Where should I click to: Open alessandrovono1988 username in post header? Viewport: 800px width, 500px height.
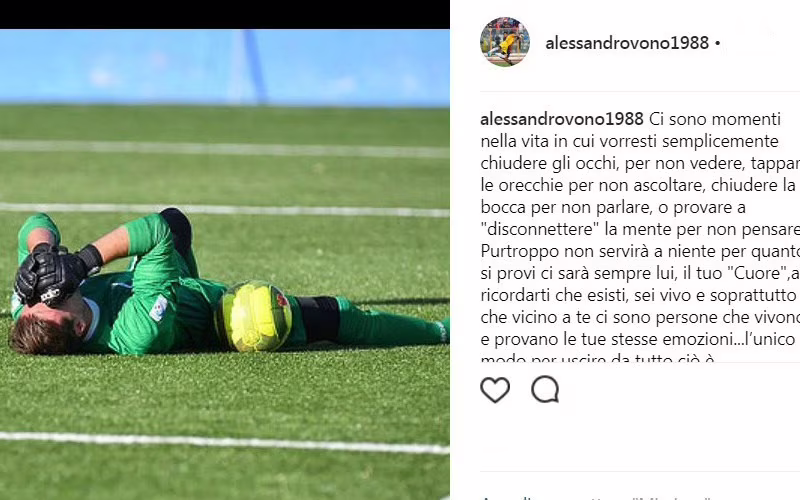coord(627,43)
